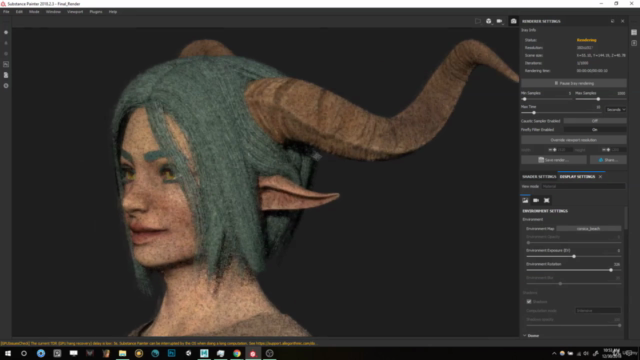
Task: Click the video camera icon in the top toolbar
Action: pos(499,21)
